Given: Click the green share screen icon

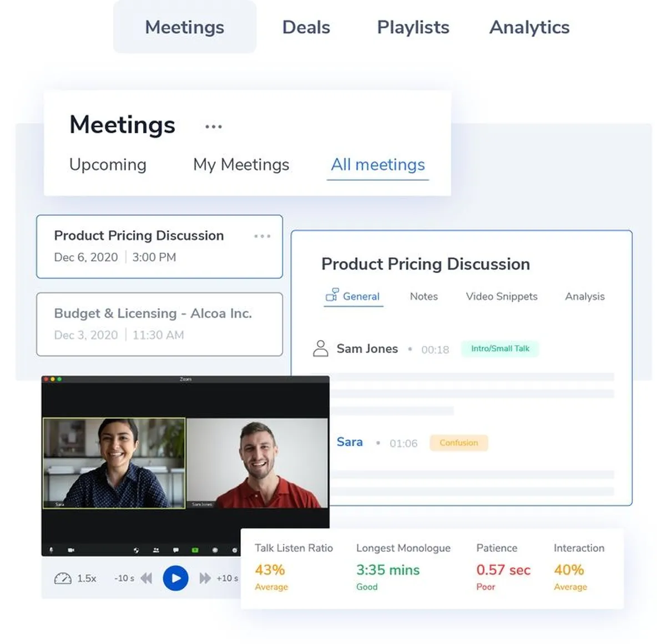Looking at the screenshot, I should click(x=195, y=550).
